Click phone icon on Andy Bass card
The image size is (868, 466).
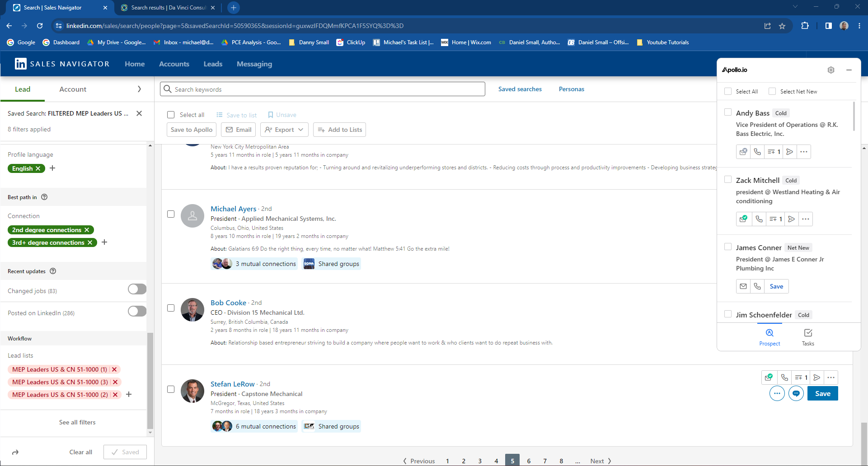point(757,152)
